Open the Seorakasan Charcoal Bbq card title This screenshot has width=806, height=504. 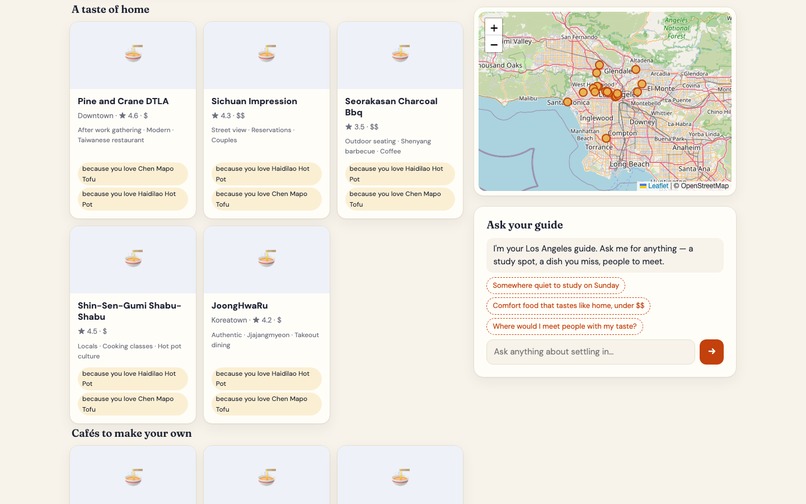(391, 107)
